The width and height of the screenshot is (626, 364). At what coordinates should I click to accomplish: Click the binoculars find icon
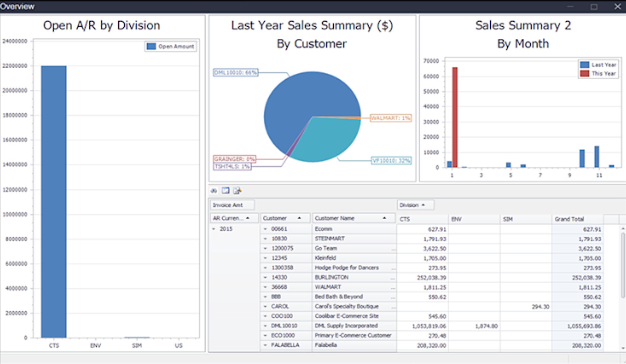214,191
